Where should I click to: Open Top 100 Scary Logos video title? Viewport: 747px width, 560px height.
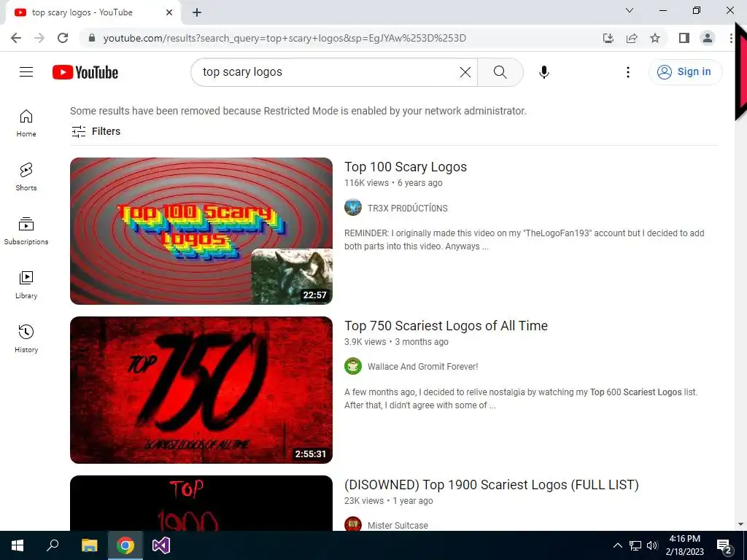[406, 167]
